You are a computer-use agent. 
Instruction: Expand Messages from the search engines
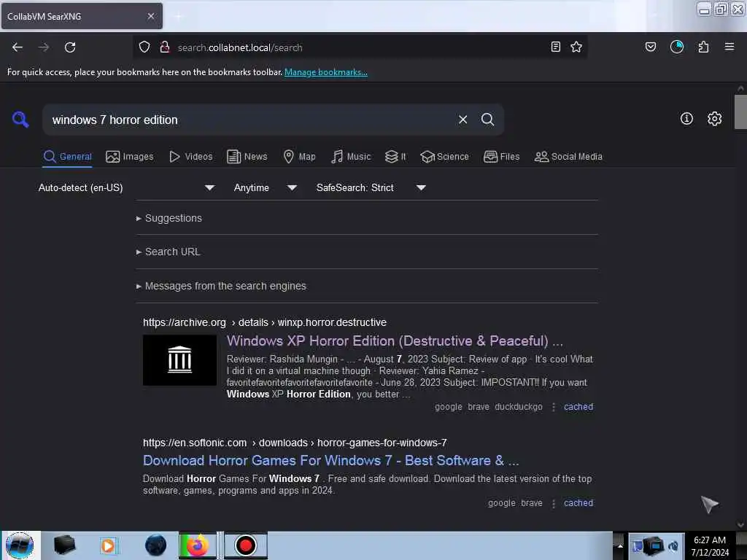click(221, 286)
